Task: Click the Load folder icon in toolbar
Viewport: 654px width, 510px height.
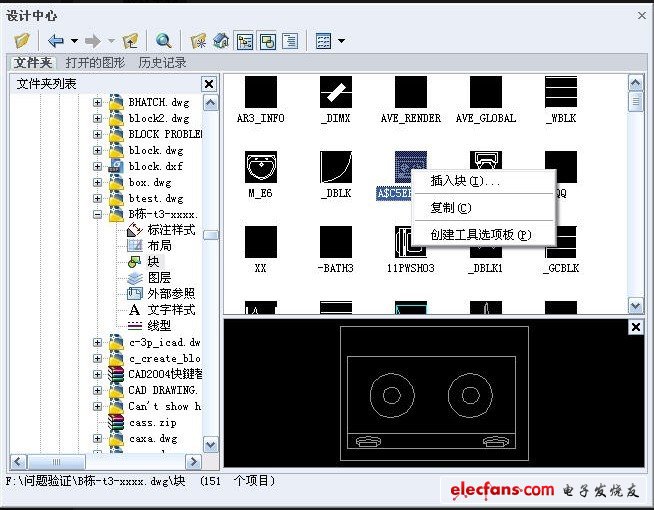Action: tap(22, 41)
